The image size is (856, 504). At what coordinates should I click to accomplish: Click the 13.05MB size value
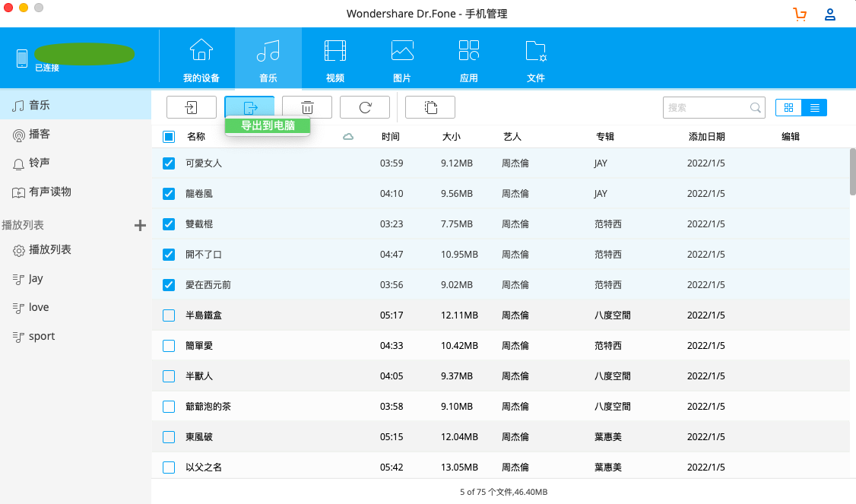click(x=459, y=468)
